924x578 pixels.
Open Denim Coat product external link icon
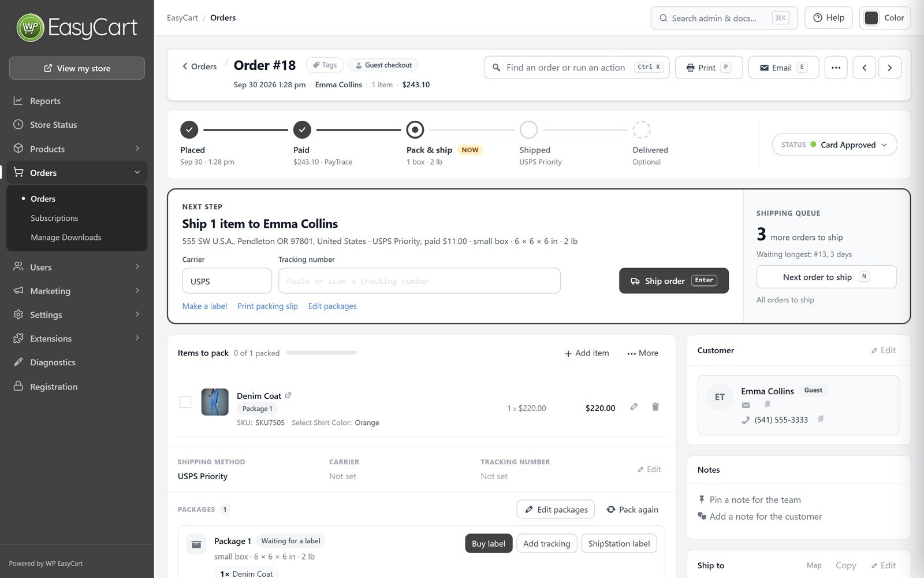coord(288,395)
